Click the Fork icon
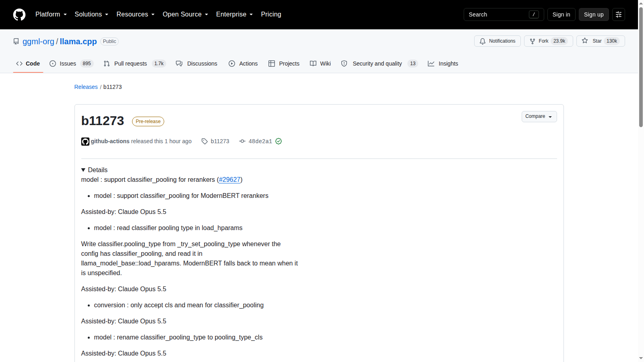 point(533,41)
